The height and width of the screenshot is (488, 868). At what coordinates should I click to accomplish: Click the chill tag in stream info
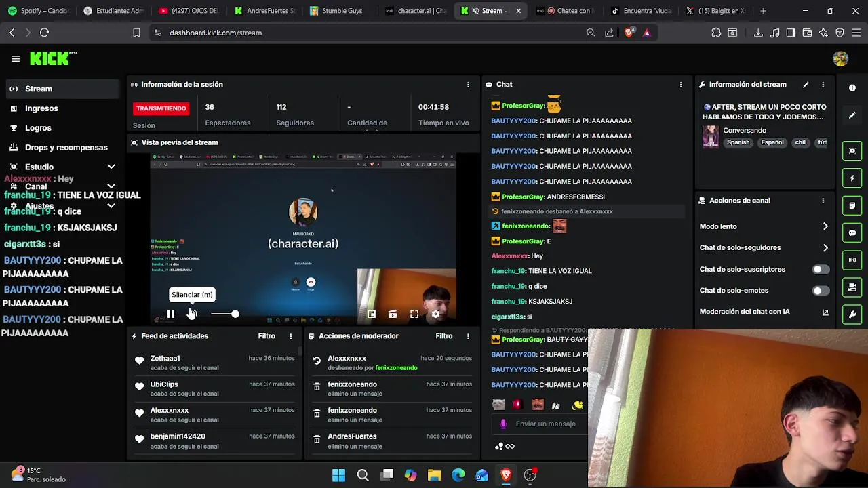801,142
